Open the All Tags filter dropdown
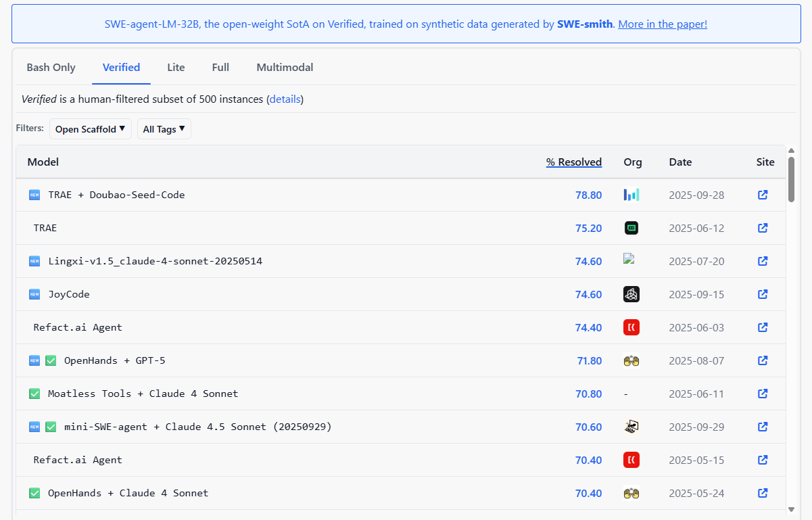Screen dimensions: 812x520 click(x=164, y=129)
